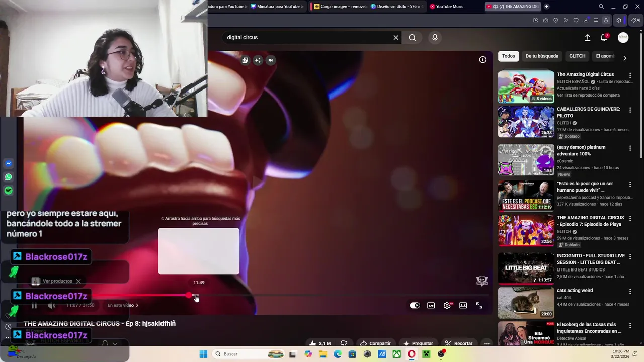
Task: Click the browser tab search icon
Action: coord(601,7)
